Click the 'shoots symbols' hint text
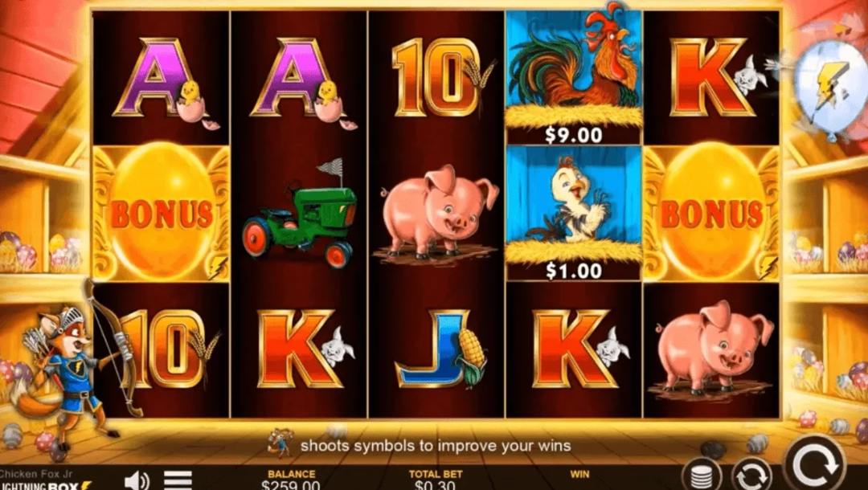Image resolution: width=868 pixels, height=490 pixels. point(435,446)
